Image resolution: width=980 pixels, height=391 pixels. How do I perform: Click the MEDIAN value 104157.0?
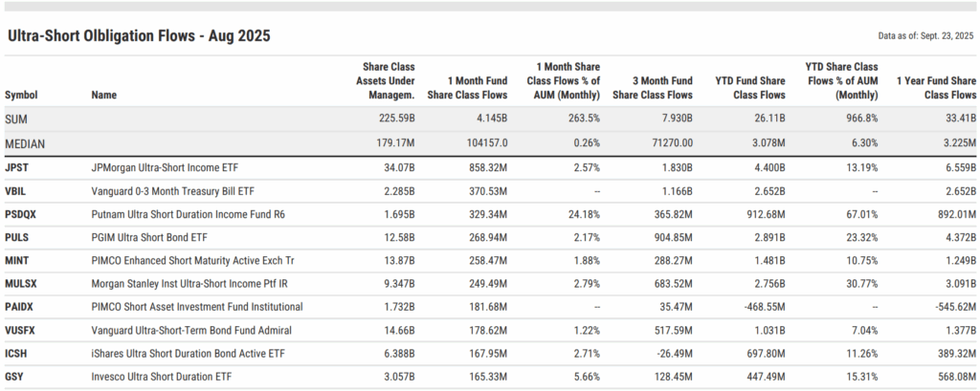[487, 143]
